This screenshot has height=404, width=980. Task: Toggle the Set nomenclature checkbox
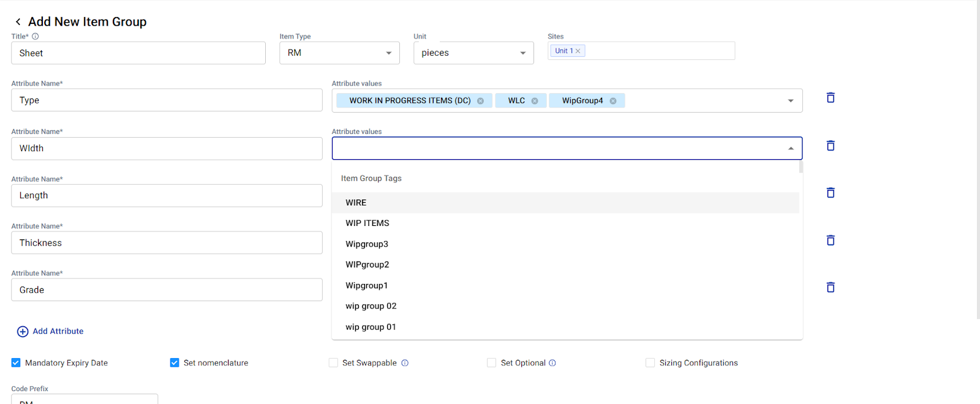(x=175, y=363)
